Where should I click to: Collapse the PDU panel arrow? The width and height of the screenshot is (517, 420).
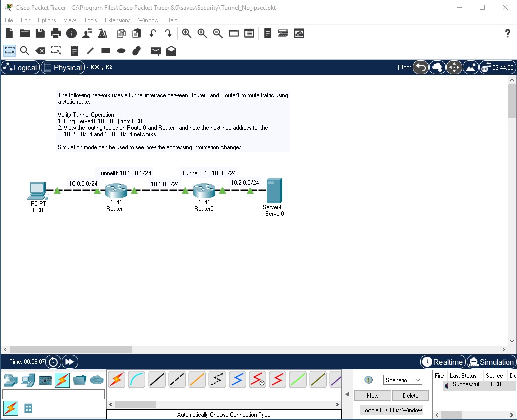pyautogui.click(x=347, y=394)
